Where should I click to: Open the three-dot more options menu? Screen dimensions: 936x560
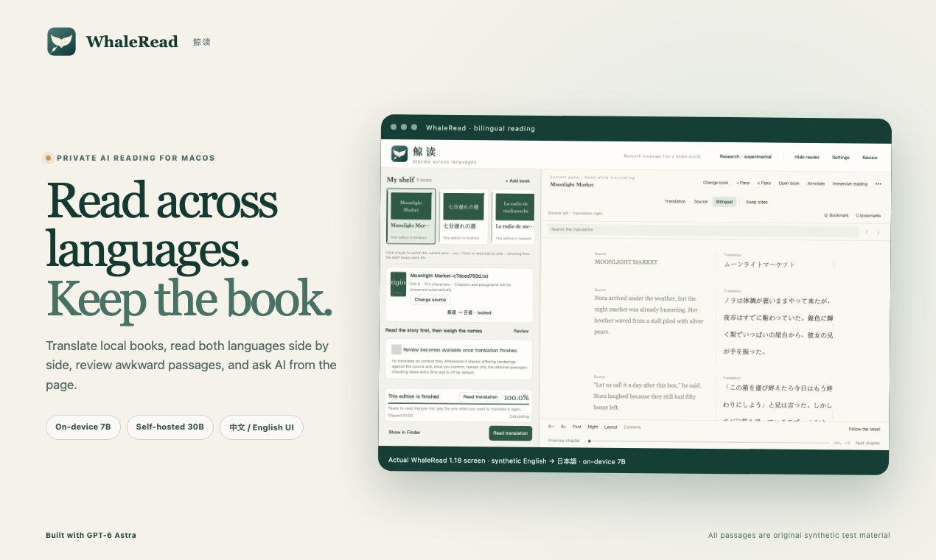point(878,183)
